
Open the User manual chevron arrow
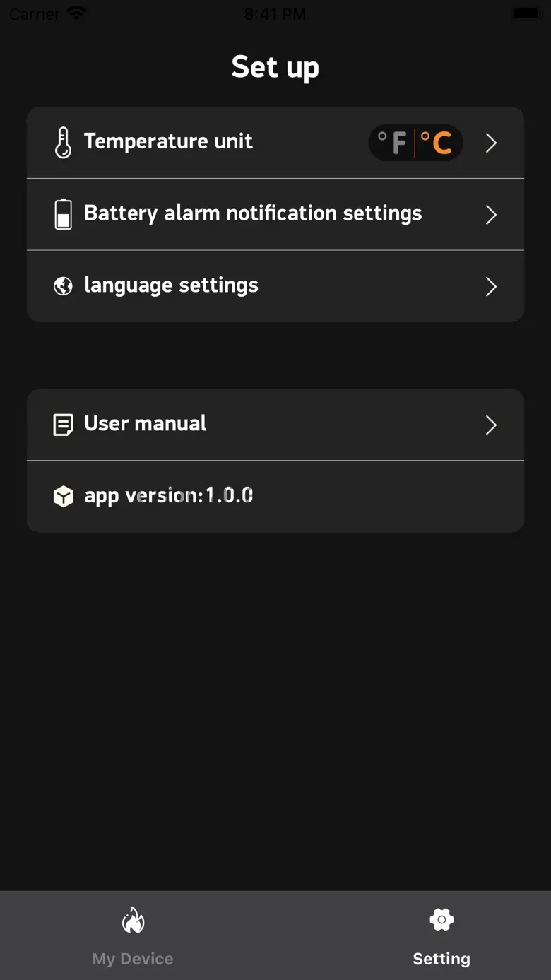click(491, 425)
